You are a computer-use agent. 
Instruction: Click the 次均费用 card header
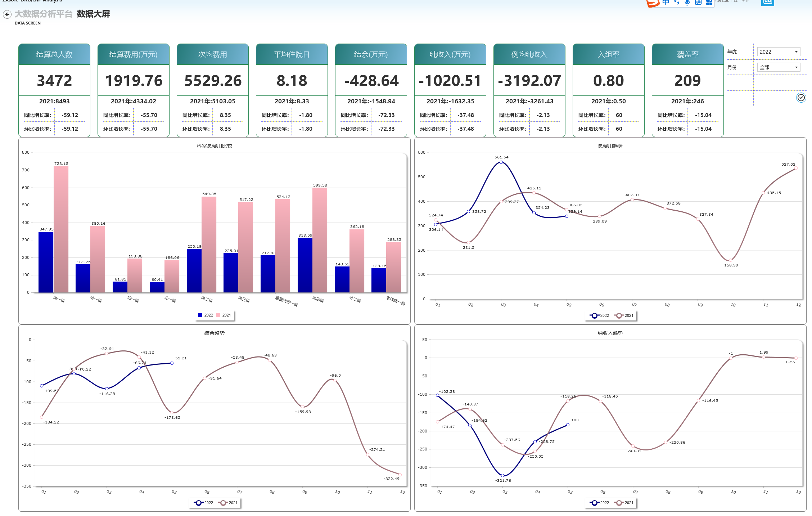pos(213,54)
